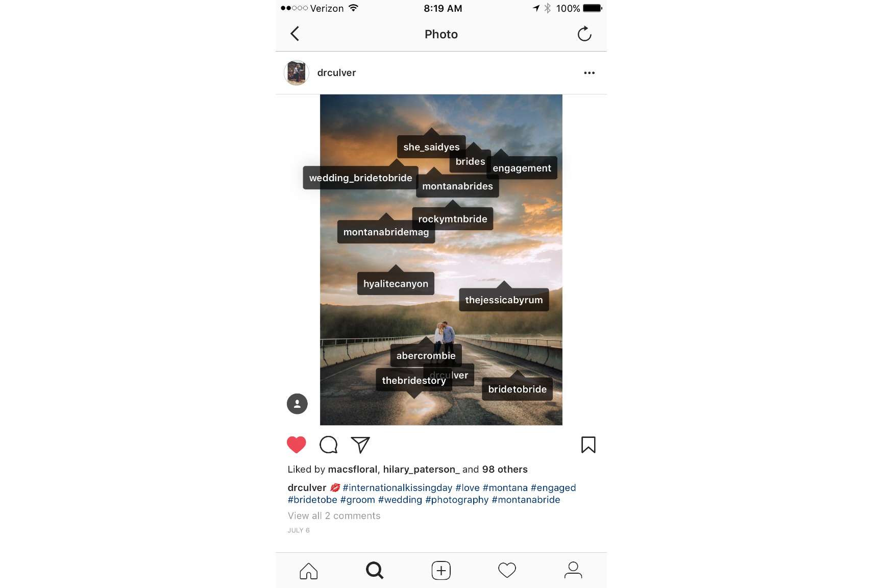Unlike the post via the red heart

(297, 445)
